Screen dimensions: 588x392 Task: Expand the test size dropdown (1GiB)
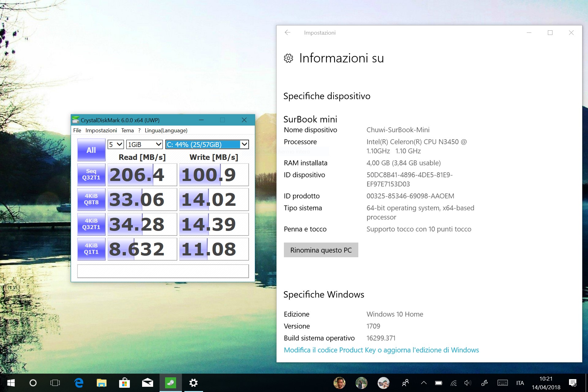coord(144,144)
